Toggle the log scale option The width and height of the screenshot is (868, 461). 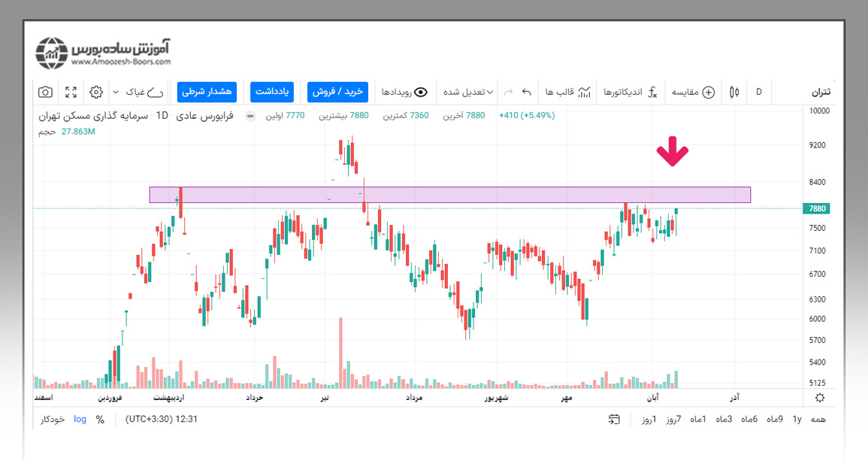pyautogui.click(x=80, y=419)
